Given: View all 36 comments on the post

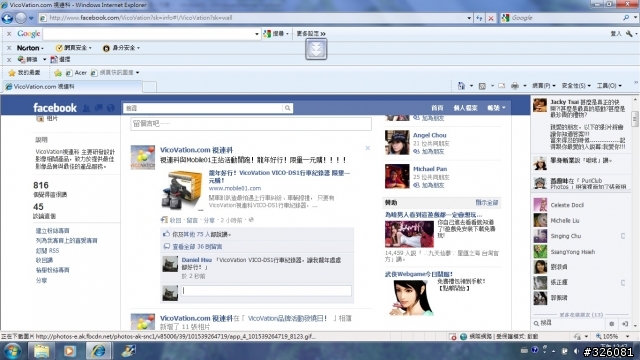Looking at the screenshot, I should [197, 247].
